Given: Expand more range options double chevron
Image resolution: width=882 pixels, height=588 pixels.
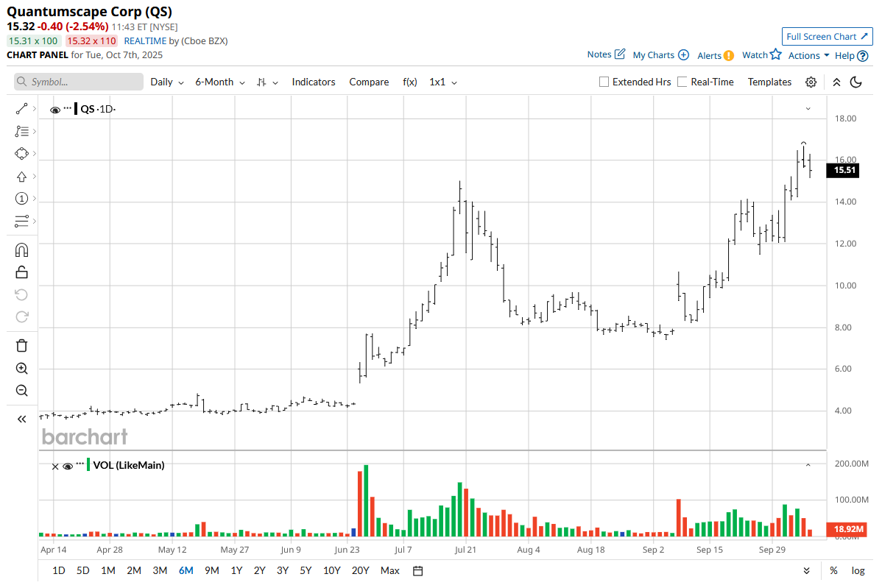Looking at the screenshot, I should pos(806,570).
